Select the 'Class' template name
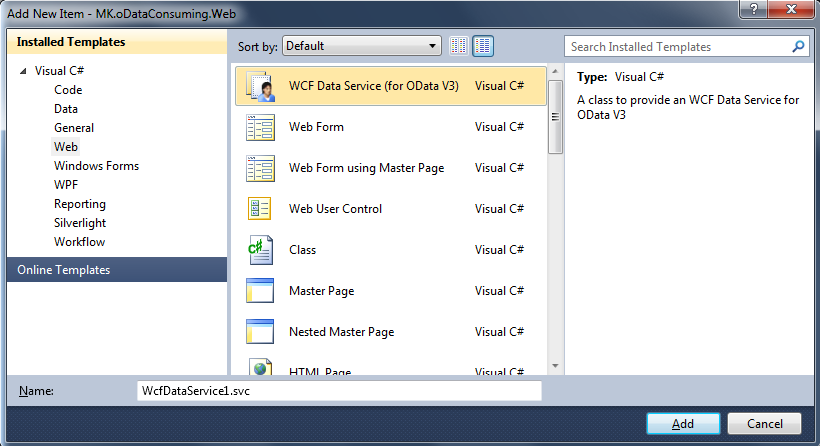820x446 pixels. (x=302, y=250)
